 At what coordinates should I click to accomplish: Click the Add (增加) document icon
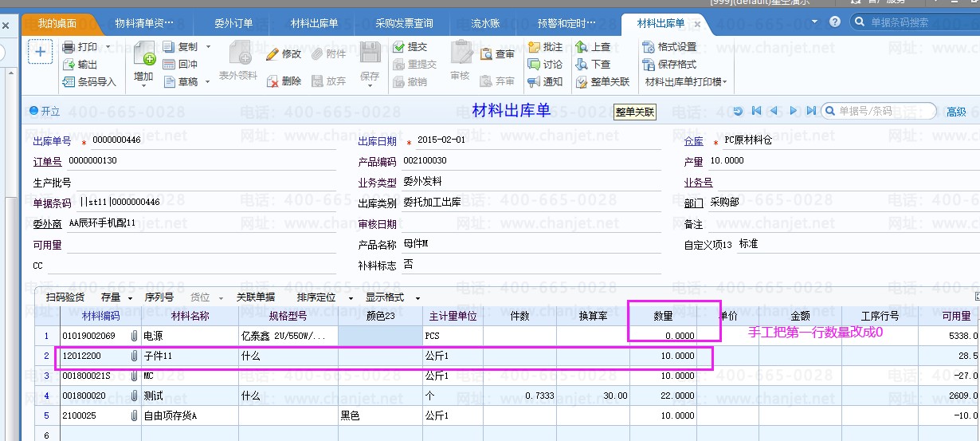click(144, 54)
